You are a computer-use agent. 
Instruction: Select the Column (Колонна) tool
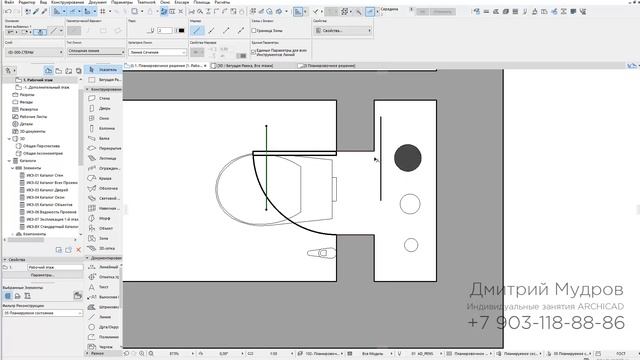point(104,129)
